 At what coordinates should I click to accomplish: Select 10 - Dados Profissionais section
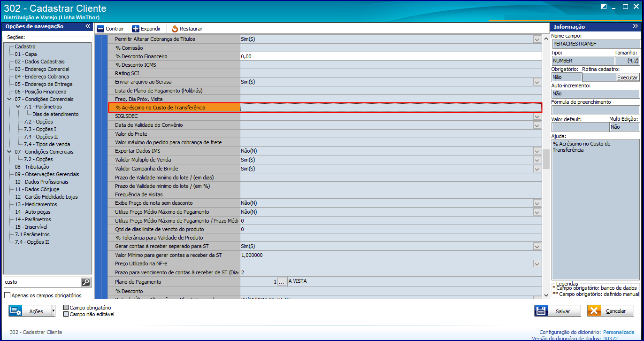(41, 182)
